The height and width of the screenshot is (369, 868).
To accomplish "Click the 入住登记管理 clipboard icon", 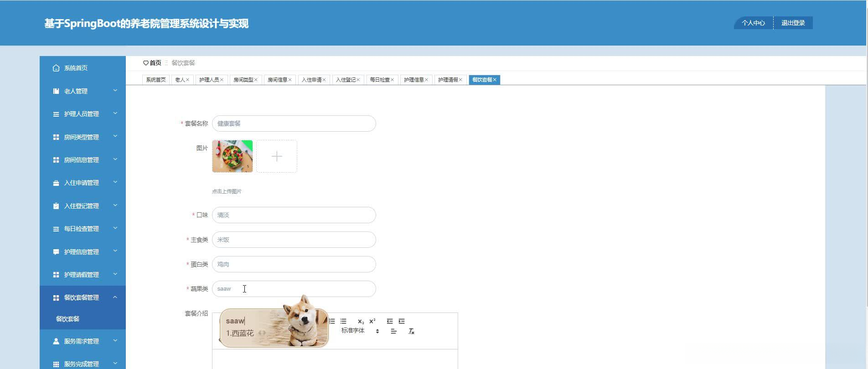I will coord(56,206).
